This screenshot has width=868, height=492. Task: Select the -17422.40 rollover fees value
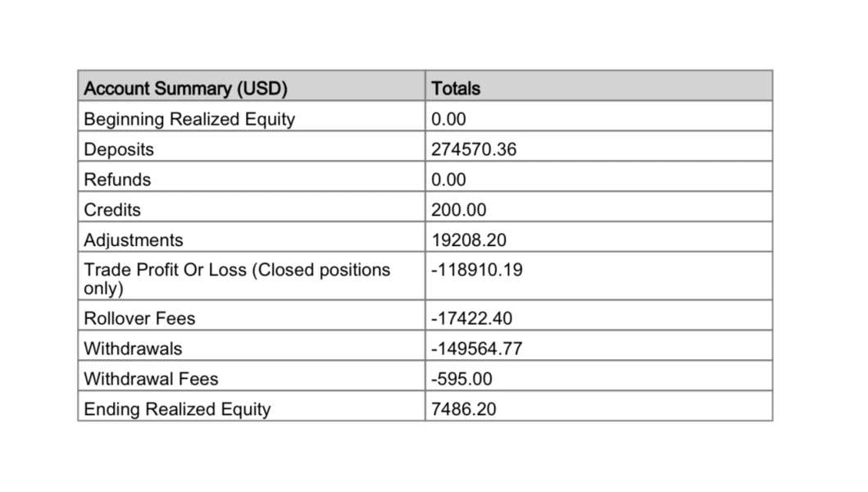coord(472,317)
